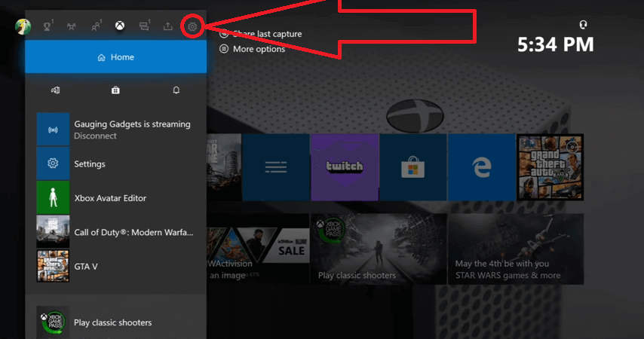Select Share last capture option
Screen dimensions: 644x339
click(x=261, y=34)
